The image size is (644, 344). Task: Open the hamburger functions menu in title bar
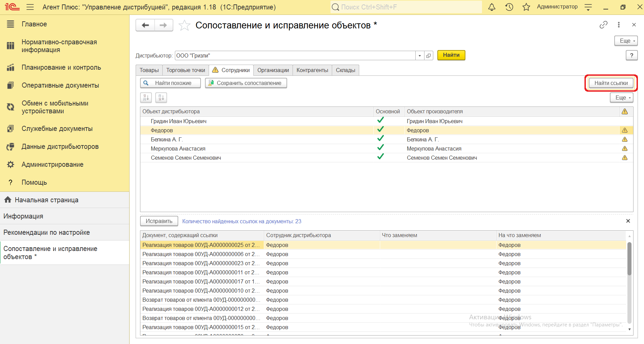30,7
